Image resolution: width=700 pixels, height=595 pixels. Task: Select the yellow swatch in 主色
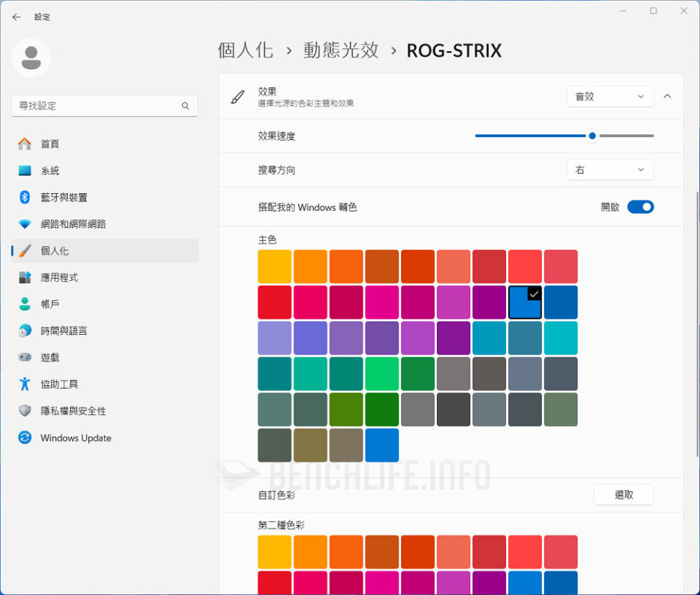pyautogui.click(x=275, y=265)
